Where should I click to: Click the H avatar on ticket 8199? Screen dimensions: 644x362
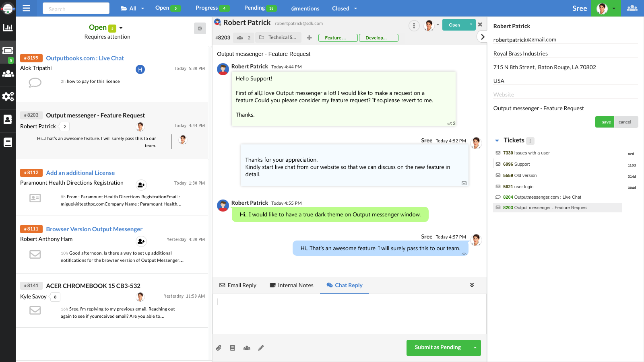[140, 70]
